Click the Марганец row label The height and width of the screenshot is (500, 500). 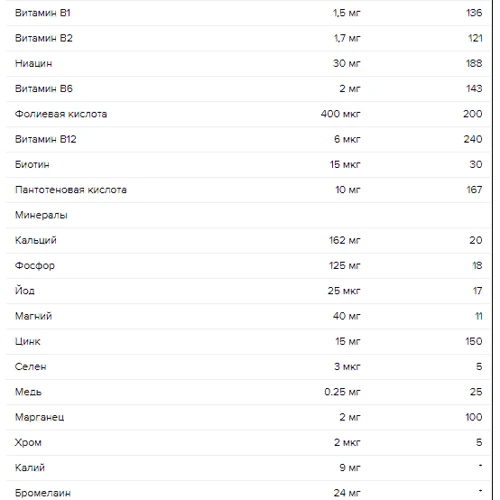coord(40,417)
